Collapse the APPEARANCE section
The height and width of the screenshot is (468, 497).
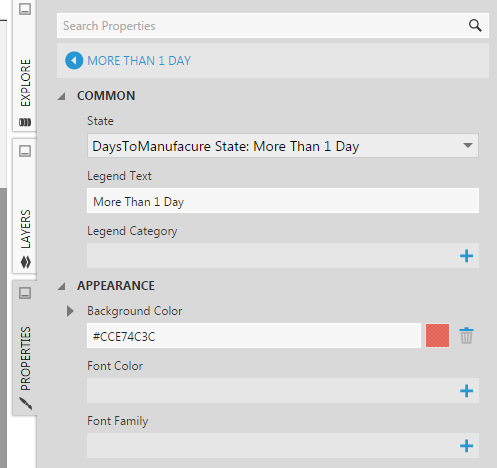pyautogui.click(x=61, y=286)
